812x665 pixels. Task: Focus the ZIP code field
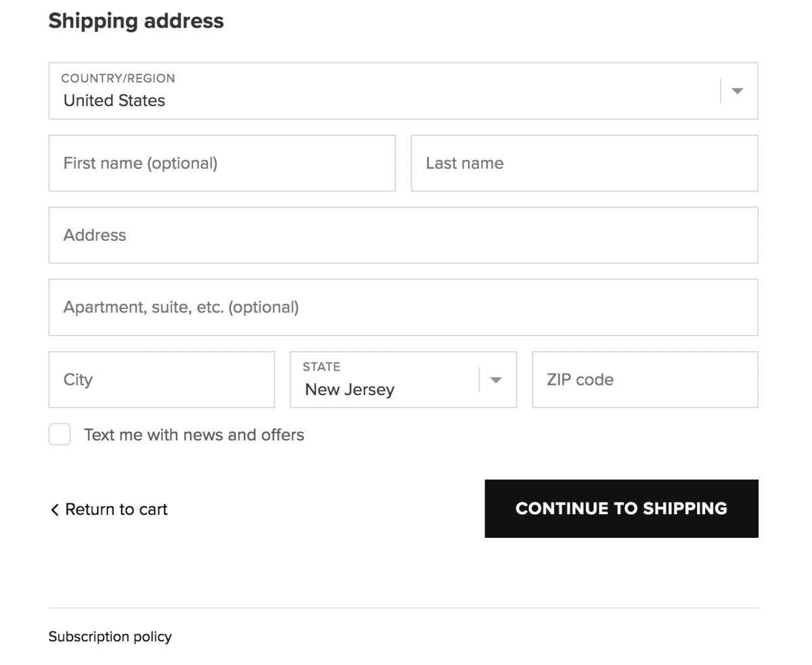click(x=645, y=380)
